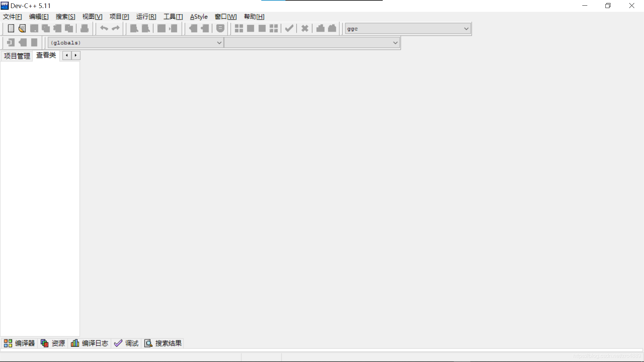Click the Save All icon
The width and height of the screenshot is (644, 362).
(x=46, y=28)
